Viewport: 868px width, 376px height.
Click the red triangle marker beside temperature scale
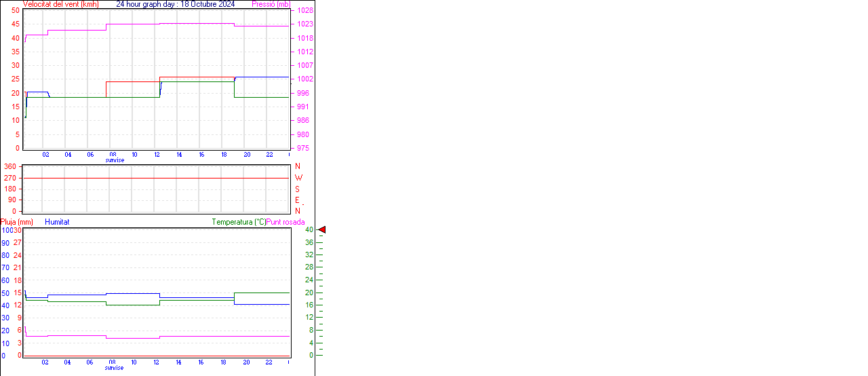tap(322, 230)
